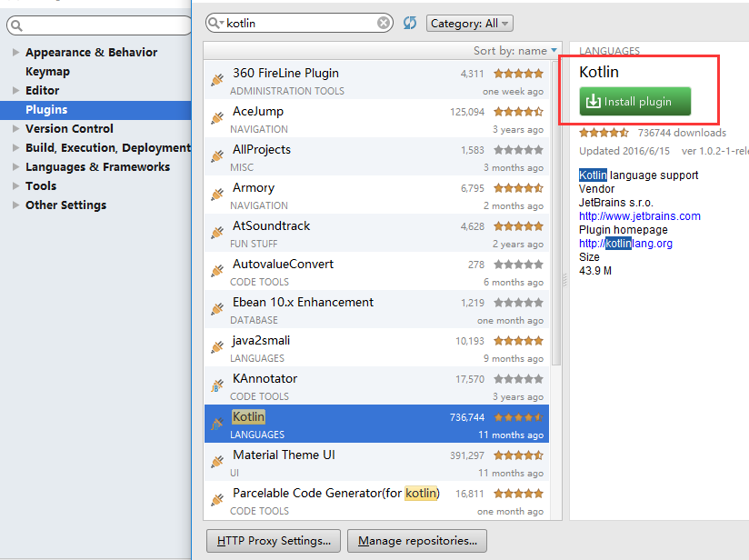Open search history magnifier in plugin search

coord(215,23)
